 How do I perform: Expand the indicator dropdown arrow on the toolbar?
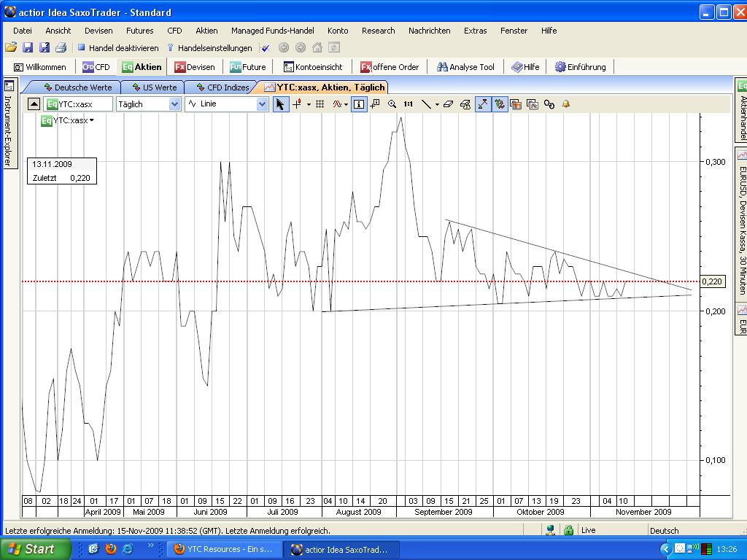(x=345, y=104)
